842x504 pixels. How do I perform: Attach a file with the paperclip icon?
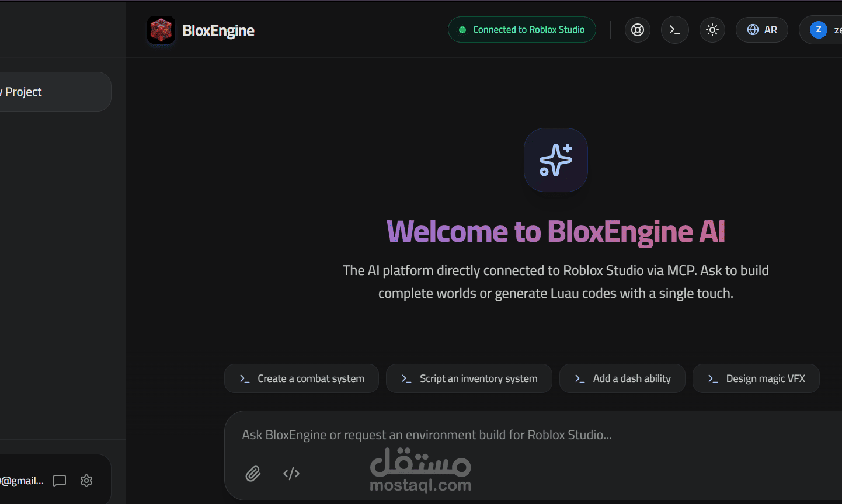[x=253, y=474]
